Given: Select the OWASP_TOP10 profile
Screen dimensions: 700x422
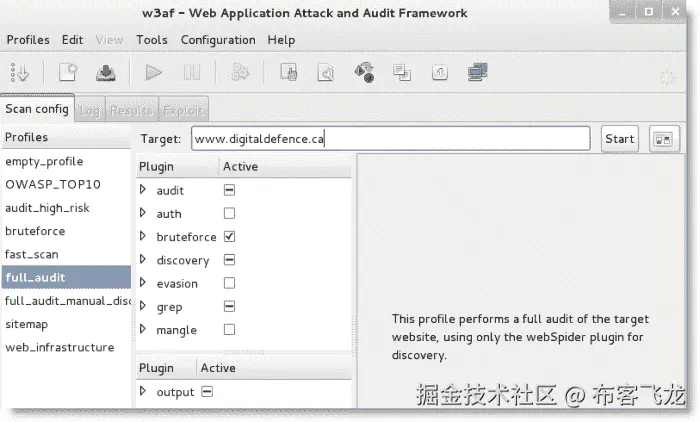Looking at the screenshot, I should click(66, 184).
